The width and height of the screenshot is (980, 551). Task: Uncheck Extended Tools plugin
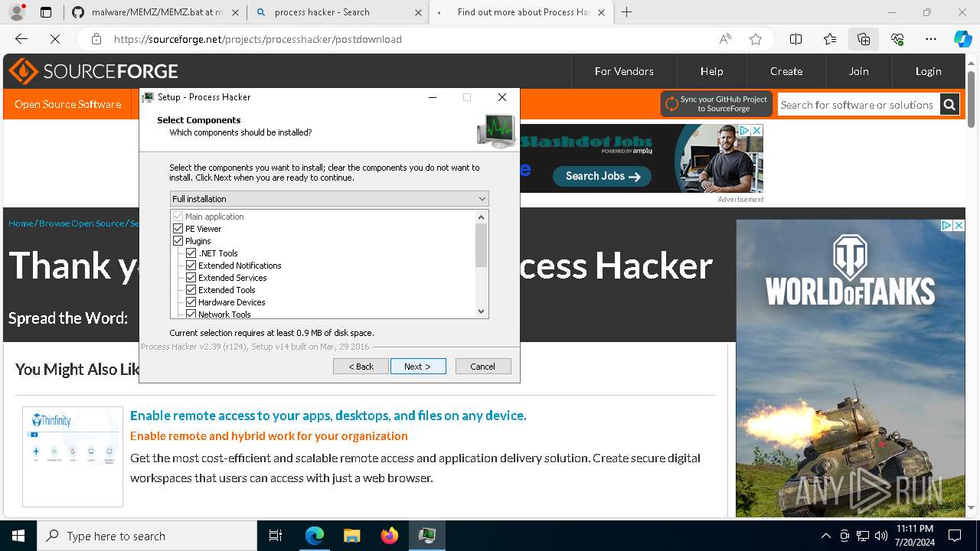[x=191, y=290]
